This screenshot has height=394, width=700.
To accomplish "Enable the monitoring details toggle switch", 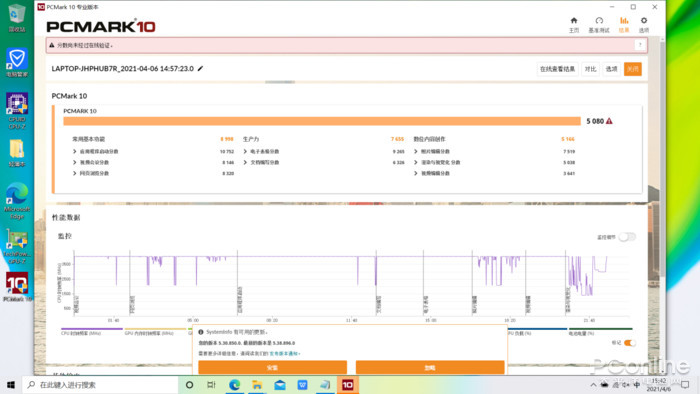I will pos(627,237).
